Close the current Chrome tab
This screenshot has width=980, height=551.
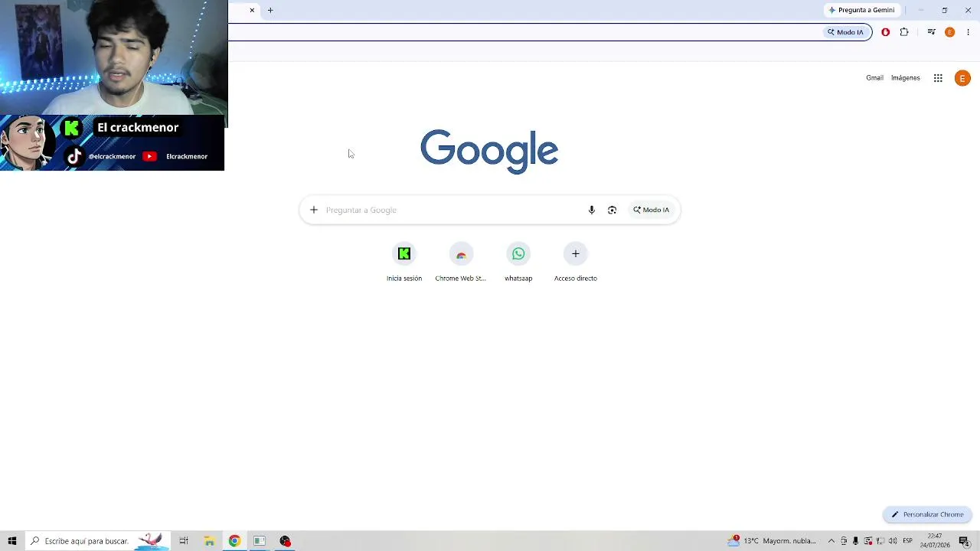coord(252,10)
